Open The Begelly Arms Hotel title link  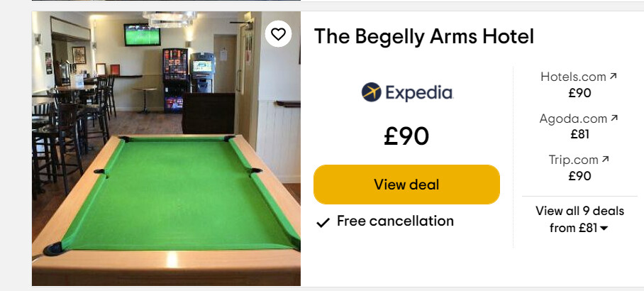coord(423,36)
